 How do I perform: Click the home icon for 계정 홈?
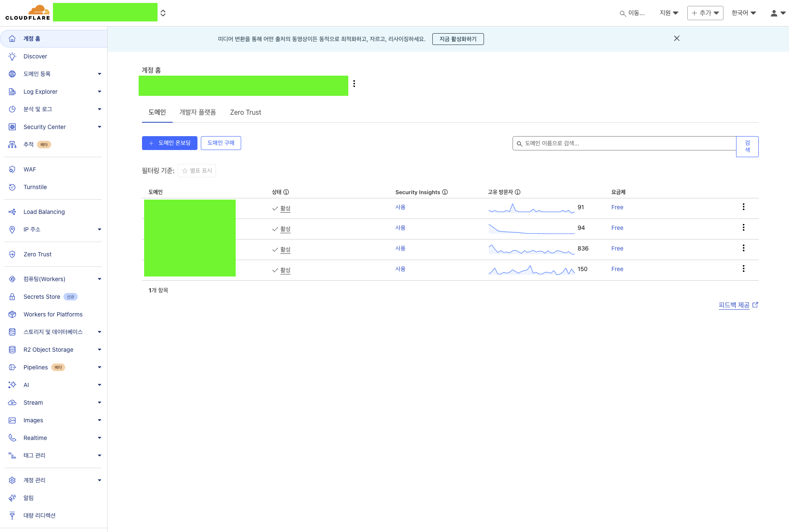tap(12, 39)
